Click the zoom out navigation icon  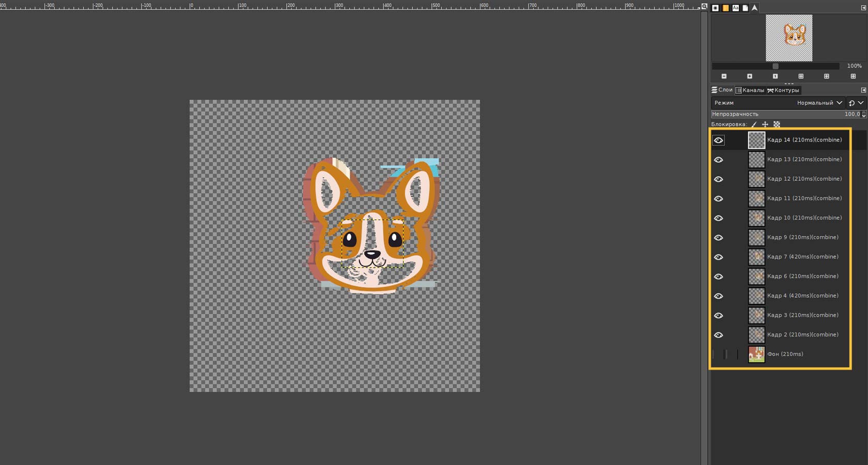[x=724, y=76]
